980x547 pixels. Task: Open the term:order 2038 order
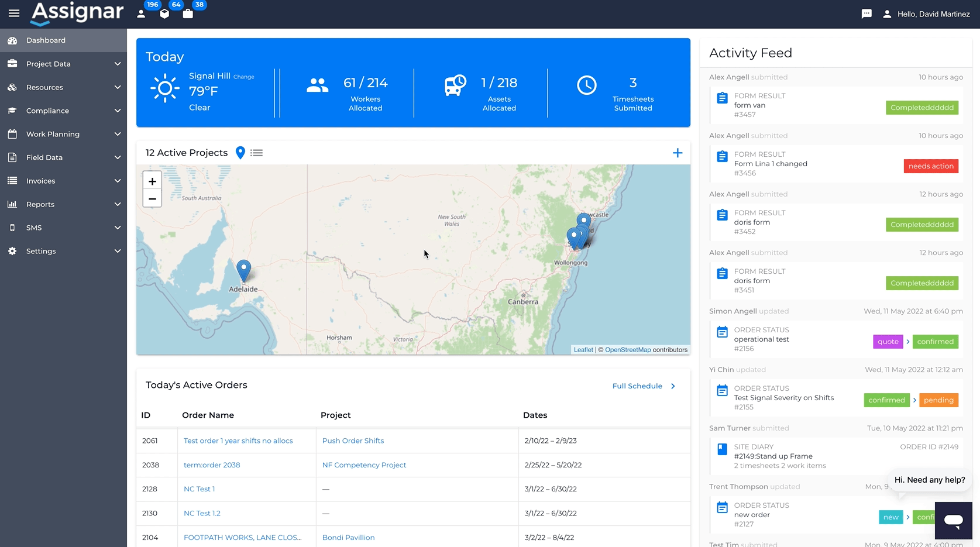click(x=212, y=465)
